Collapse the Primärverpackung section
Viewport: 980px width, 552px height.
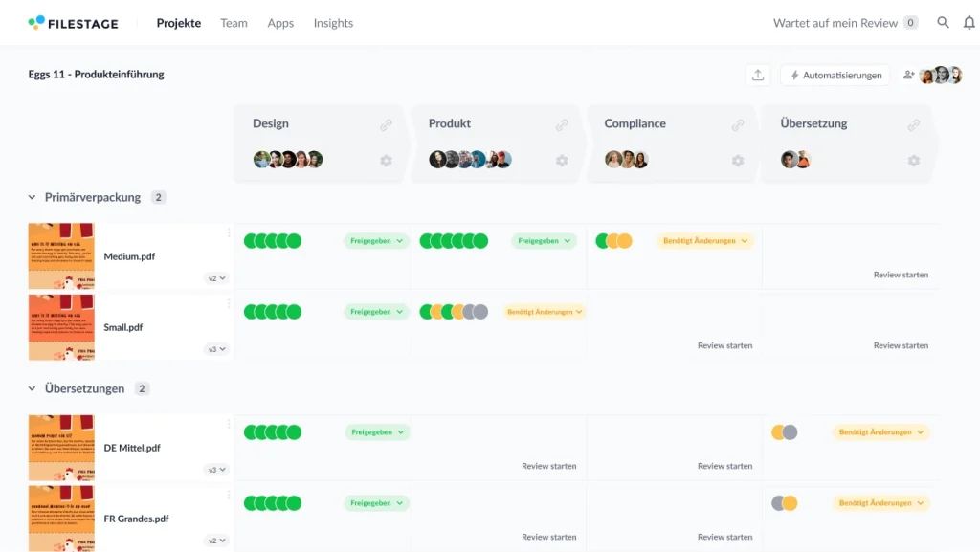32,197
